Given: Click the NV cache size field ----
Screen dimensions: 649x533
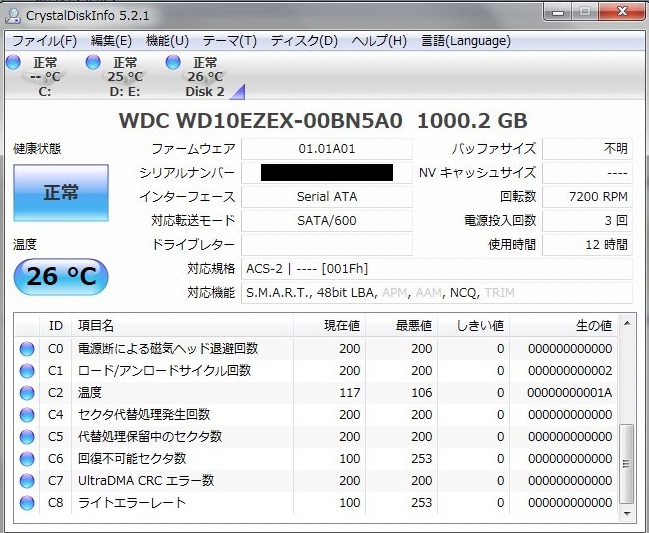Looking at the screenshot, I should coord(587,173).
